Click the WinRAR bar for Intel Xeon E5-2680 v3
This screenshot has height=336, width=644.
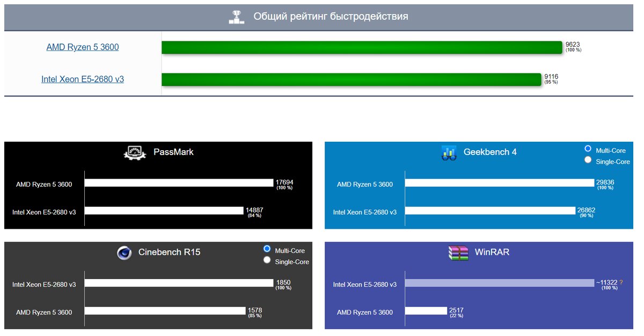tap(500, 283)
